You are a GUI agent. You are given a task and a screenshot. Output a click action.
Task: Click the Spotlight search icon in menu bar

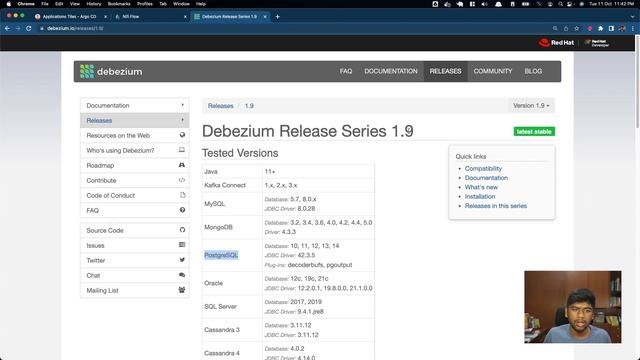pos(560,4)
